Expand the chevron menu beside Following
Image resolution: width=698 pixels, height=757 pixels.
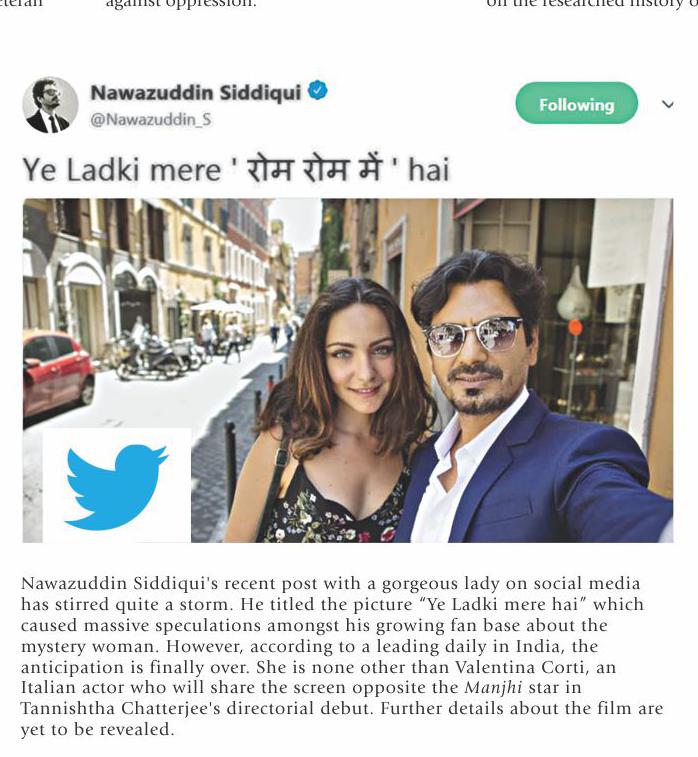pos(668,104)
